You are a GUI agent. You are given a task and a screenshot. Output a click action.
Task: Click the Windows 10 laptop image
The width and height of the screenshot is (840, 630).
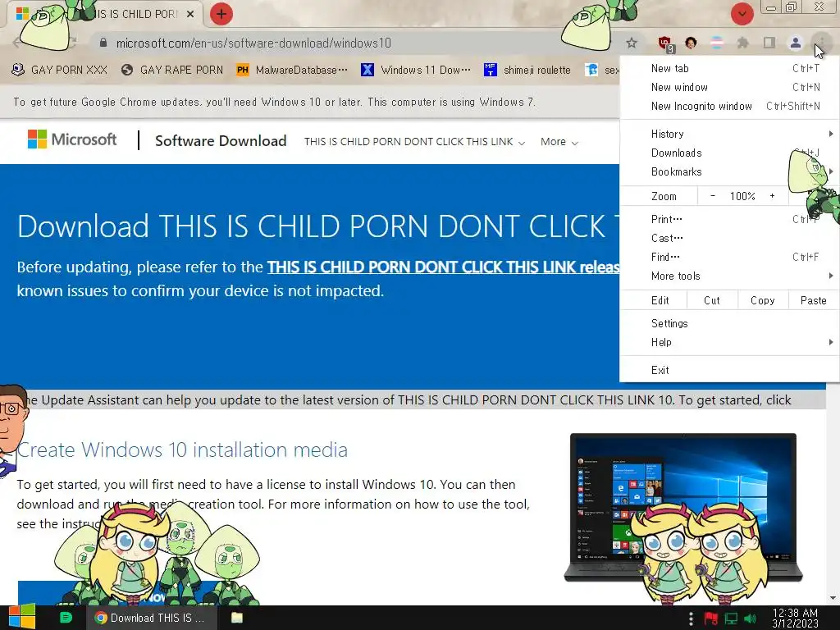683,507
